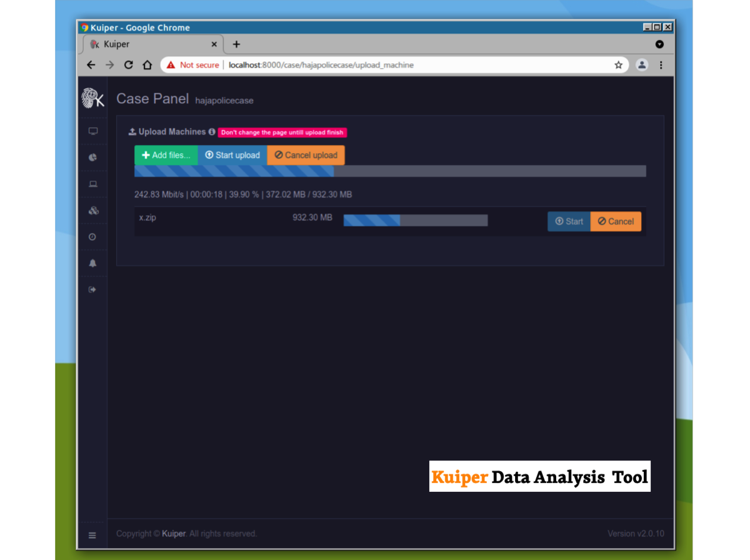750x560 pixels.
Task: Open the bell alerts icon in sidebar
Action: (92, 263)
